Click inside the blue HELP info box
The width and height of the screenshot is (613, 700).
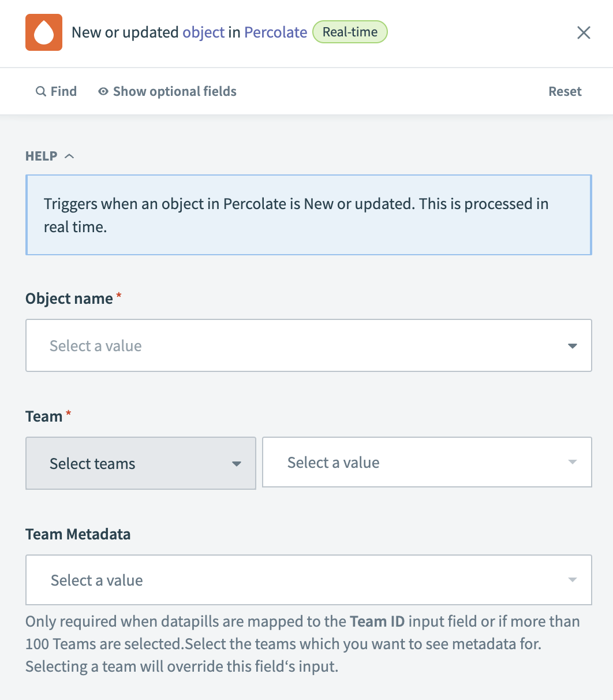pyautogui.click(x=309, y=215)
